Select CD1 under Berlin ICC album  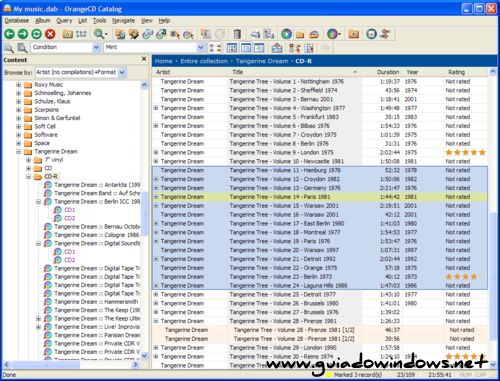click(69, 210)
